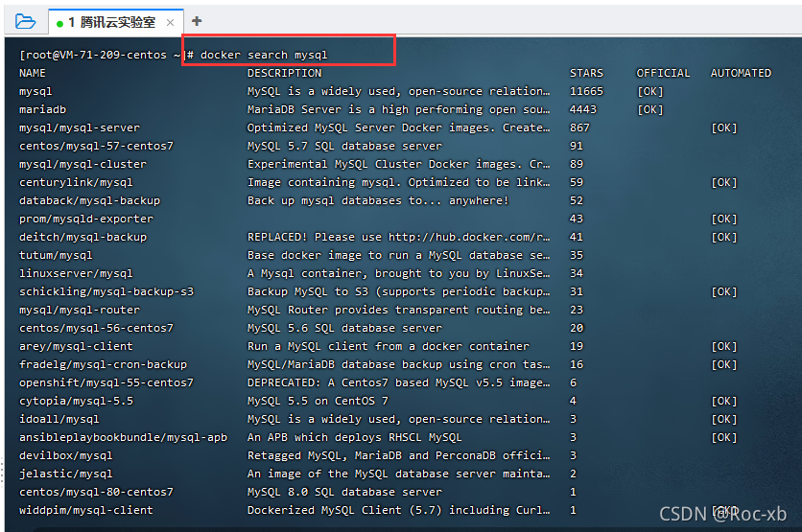The image size is (802, 532).
Task: Select ansibleplaybookbundle/mysql-apb image name
Action: tap(123, 437)
